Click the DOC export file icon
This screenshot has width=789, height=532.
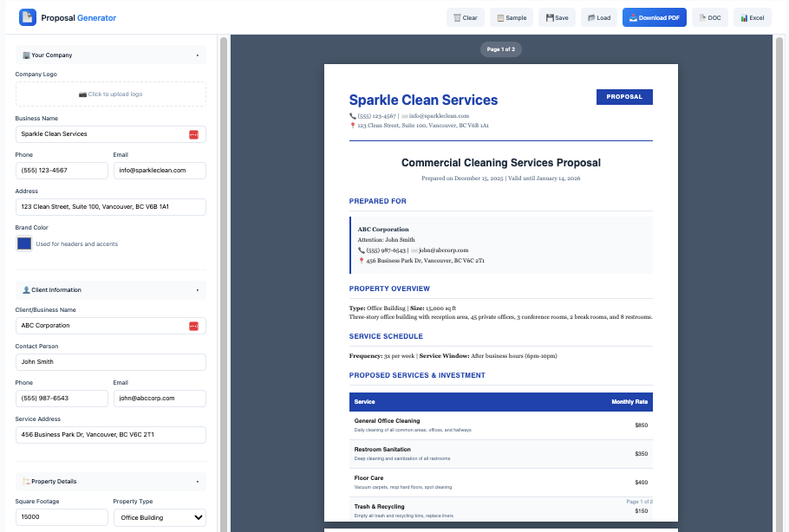[x=701, y=16]
